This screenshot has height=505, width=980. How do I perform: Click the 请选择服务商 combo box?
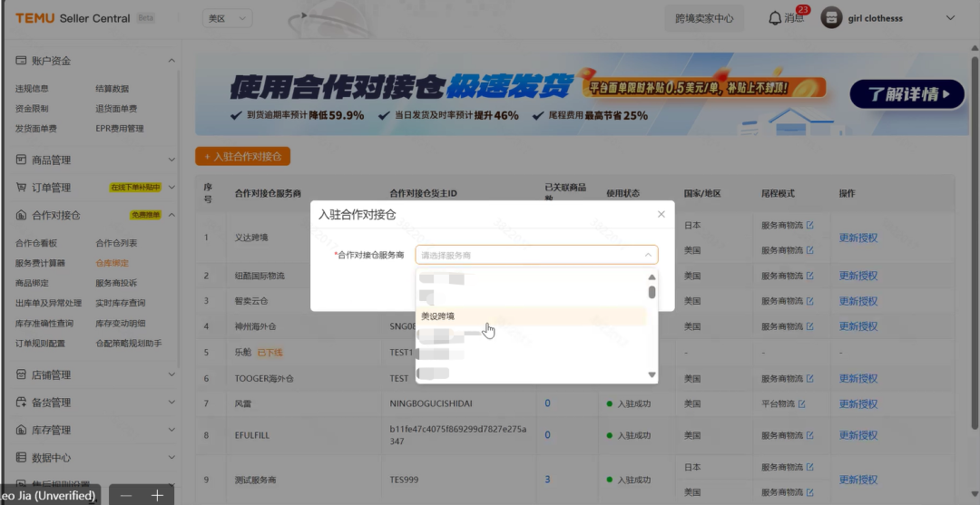(x=536, y=255)
